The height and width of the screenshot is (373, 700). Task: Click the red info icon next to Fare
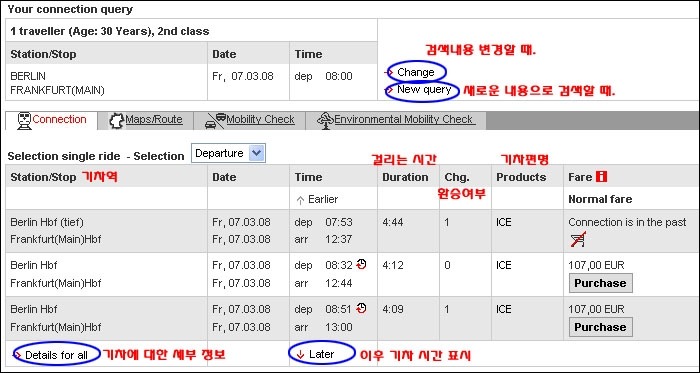click(601, 177)
